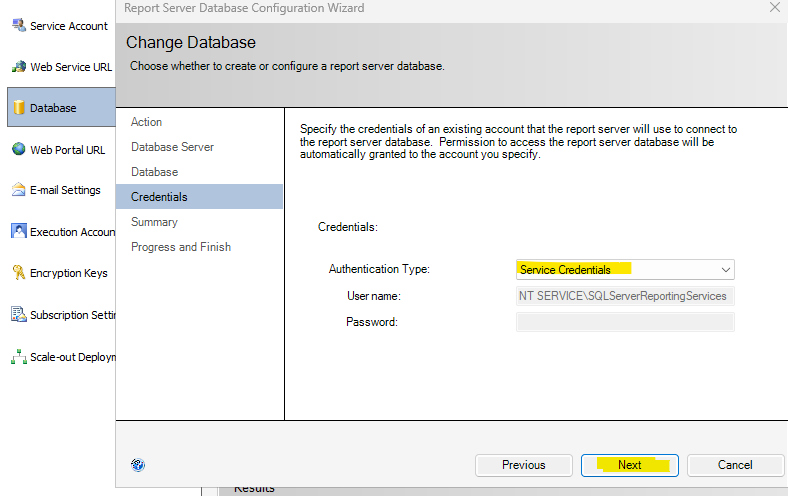788x496 pixels.
Task: Click the Previous button
Action: tap(524, 465)
